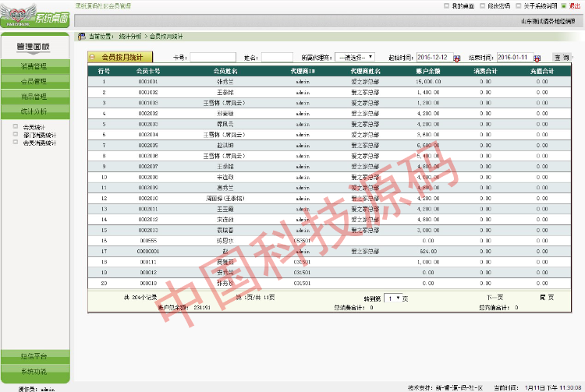
Task: Click the 消费合计 column header
Action: [485, 71]
